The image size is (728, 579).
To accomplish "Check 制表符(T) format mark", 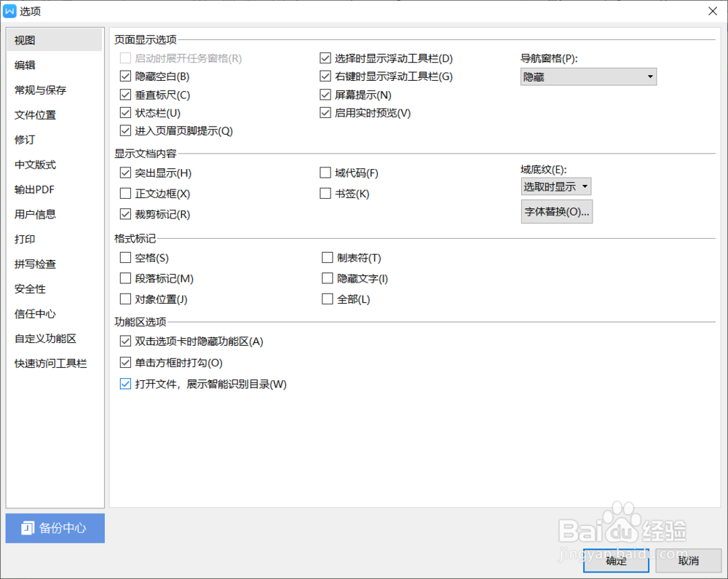I will pyautogui.click(x=328, y=257).
